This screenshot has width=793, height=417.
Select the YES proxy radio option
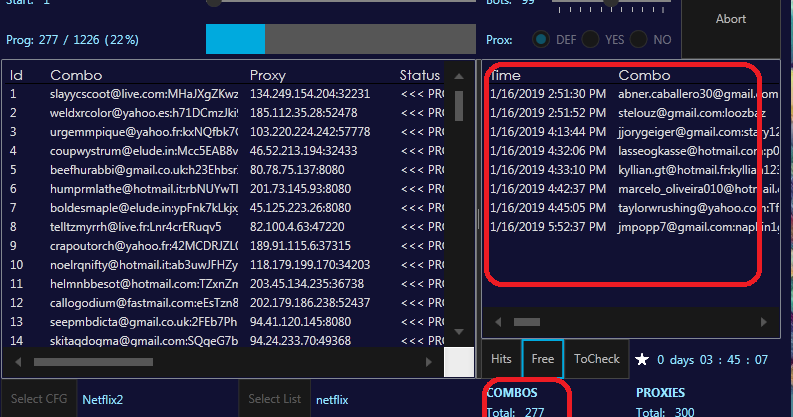coord(590,39)
